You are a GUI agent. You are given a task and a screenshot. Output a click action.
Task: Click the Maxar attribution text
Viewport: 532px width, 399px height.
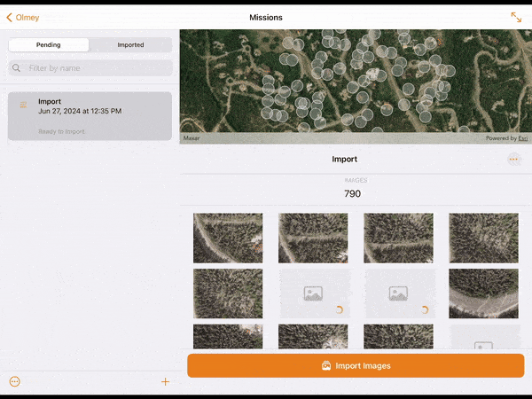tap(192, 138)
